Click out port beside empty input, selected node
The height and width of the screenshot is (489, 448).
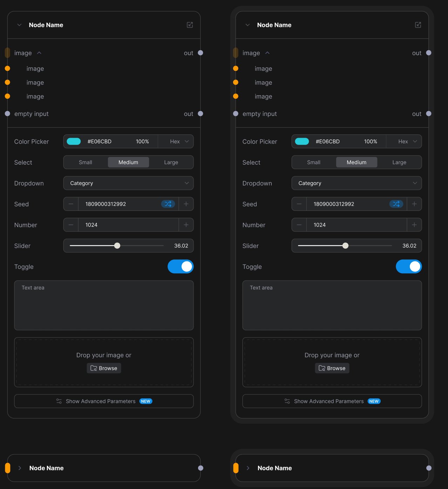429,113
